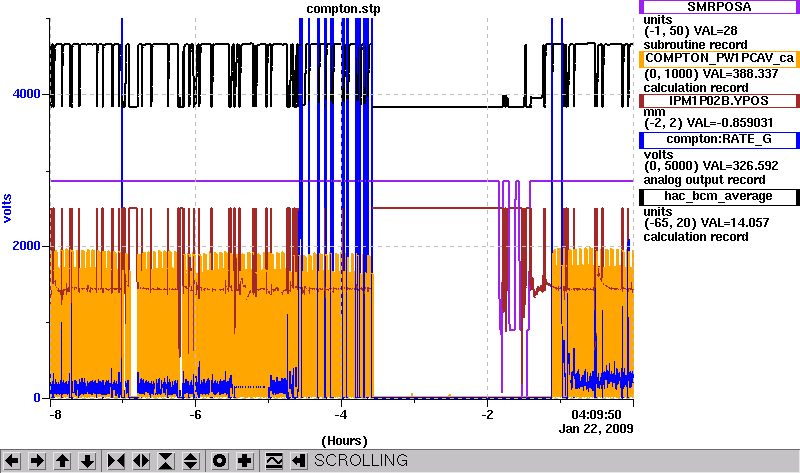Click the vertical volts axis label
The image size is (800, 473).
pos(7,208)
